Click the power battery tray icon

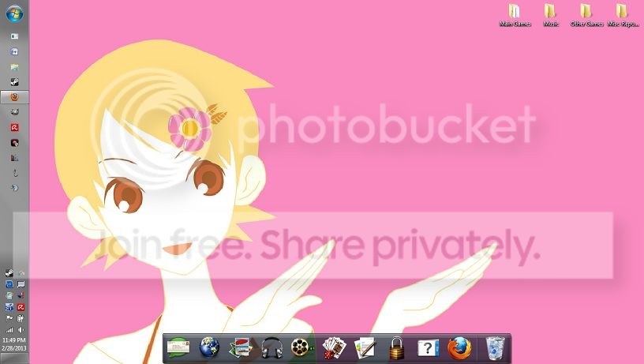pos(21,318)
